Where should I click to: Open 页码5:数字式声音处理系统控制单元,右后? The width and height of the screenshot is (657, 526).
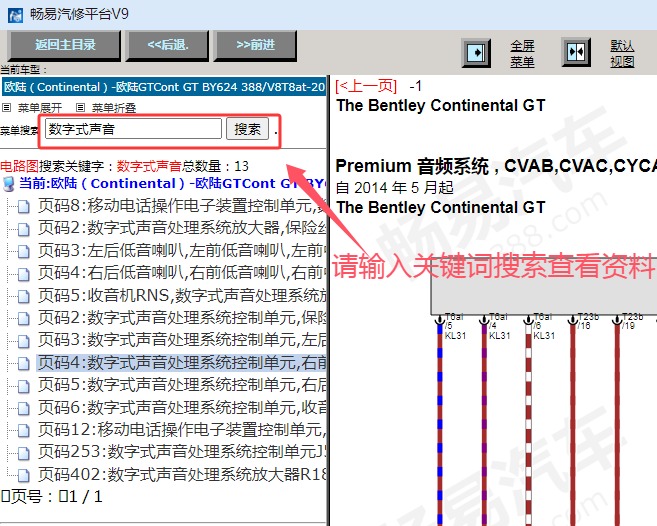[x=181, y=385]
